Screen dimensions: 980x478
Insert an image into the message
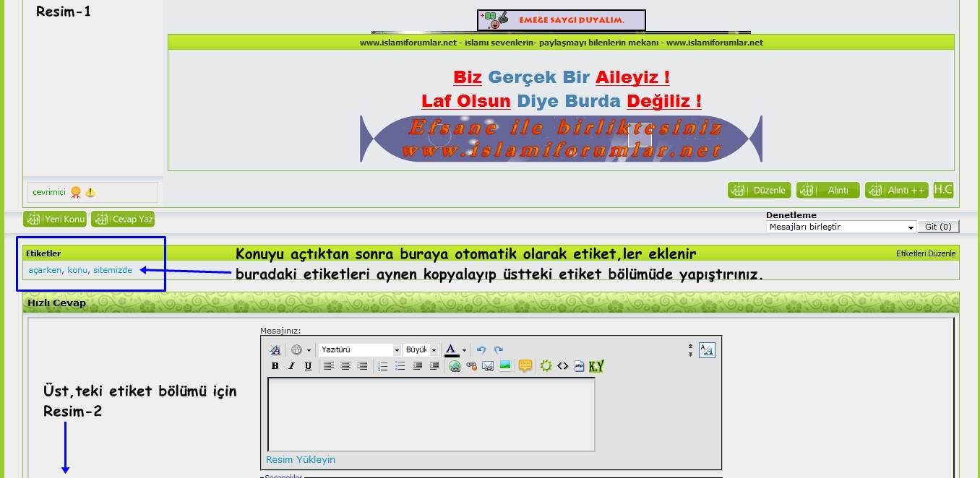[505, 366]
